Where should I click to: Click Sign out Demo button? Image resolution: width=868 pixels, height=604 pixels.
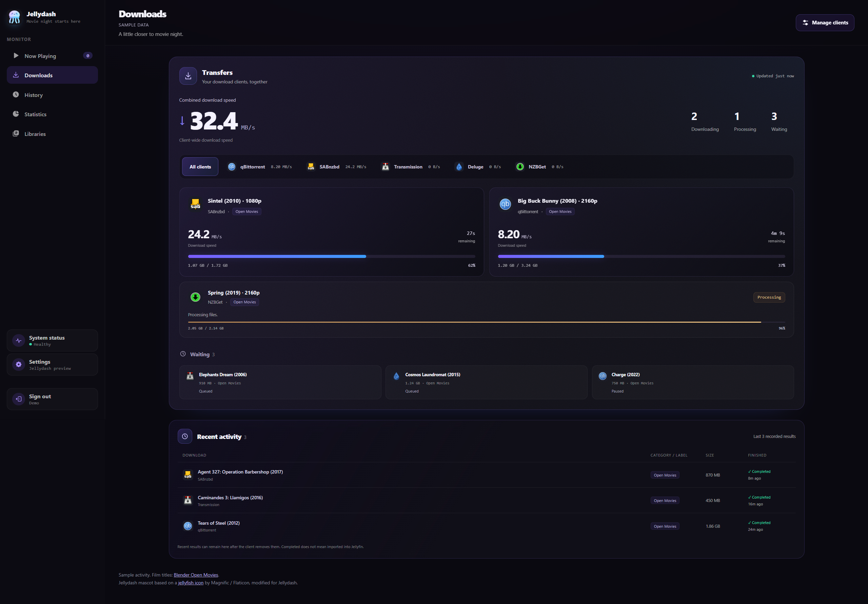(x=52, y=399)
